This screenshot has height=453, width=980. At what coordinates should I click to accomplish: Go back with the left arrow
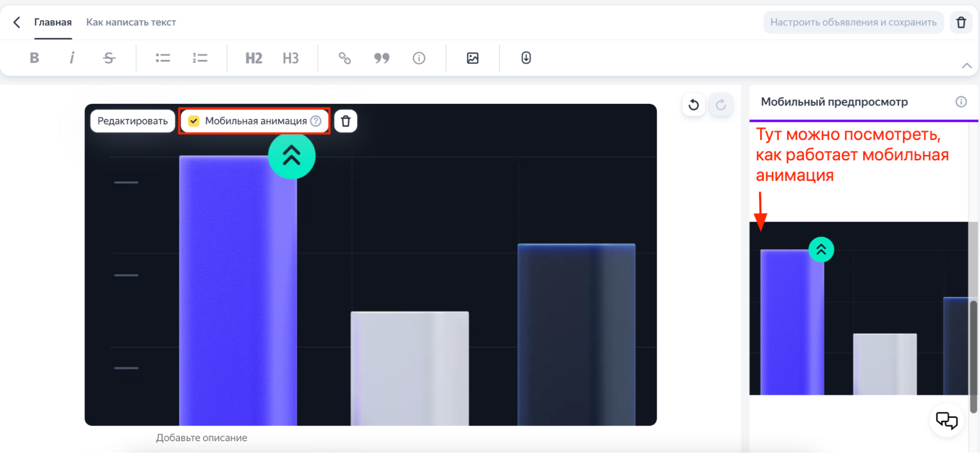pos(17,22)
